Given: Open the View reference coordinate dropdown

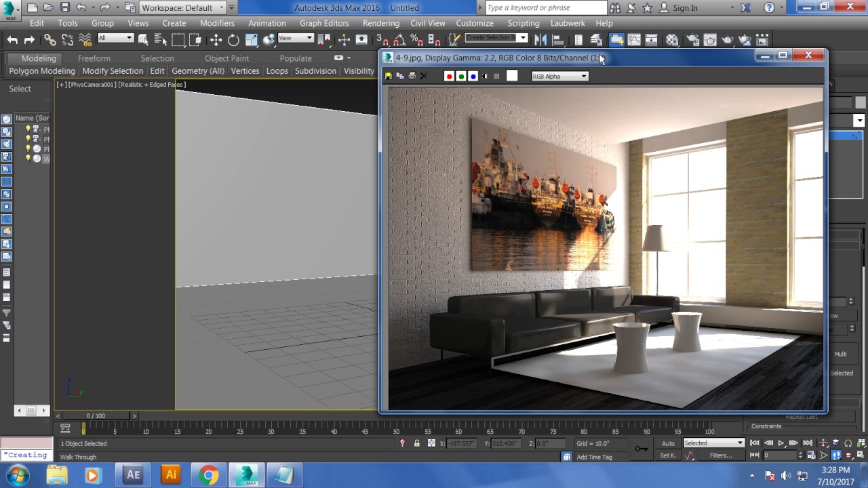Looking at the screenshot, I should coord(296,38).
